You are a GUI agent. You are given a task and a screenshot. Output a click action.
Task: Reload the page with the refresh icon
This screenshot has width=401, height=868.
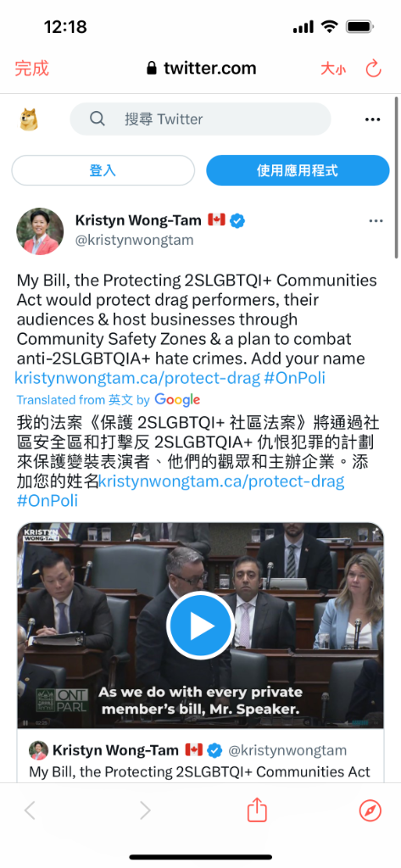click(x=374, y=69)
